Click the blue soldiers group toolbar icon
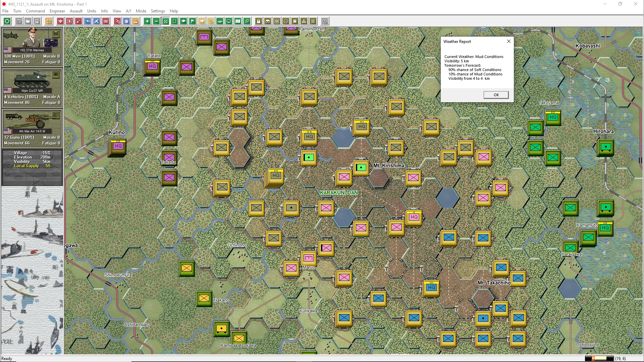Image resolution: width=644 pixels, height=362 pixels. click(126, 21)
